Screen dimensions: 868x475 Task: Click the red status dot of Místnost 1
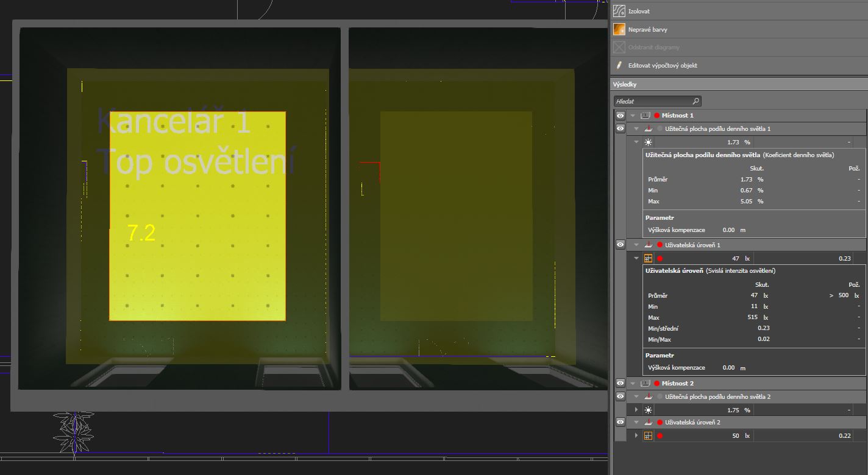(x=657, y=115)
